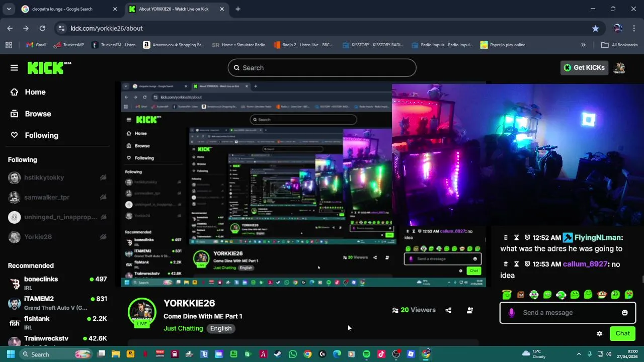Timeout FlyingNLman with hourglass icon
The width and height of the screenshot is (644, 362).
[x=516, y=238]
